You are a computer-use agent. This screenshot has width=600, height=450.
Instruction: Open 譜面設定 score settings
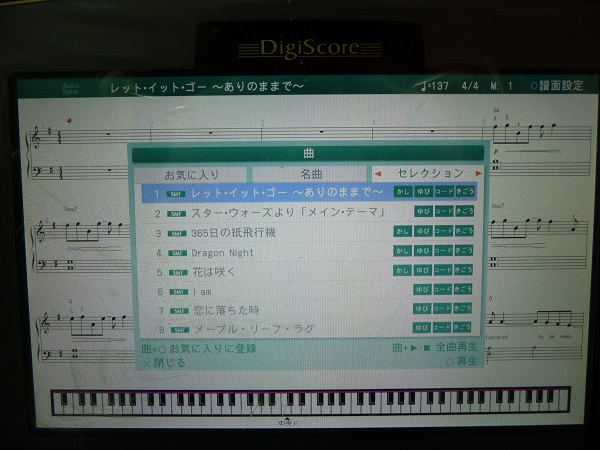pyautogui.click(x=557, y=86)
